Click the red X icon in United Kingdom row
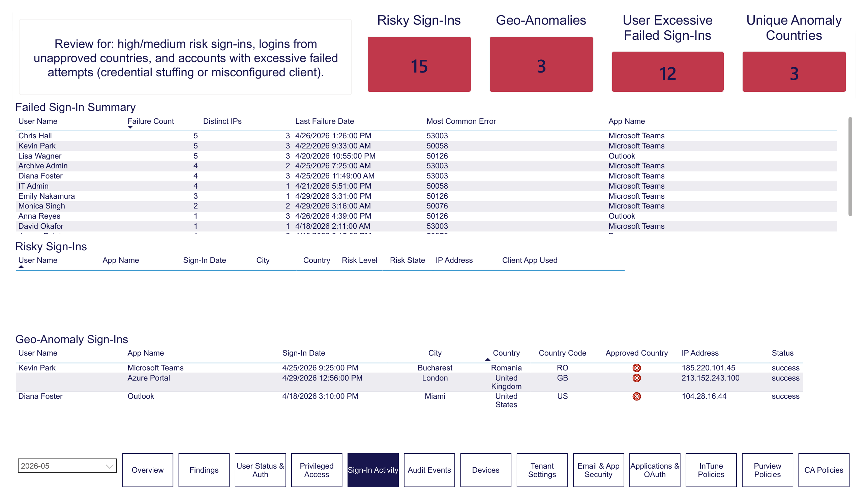The image size is (868, 500). [x=636, y=378]
